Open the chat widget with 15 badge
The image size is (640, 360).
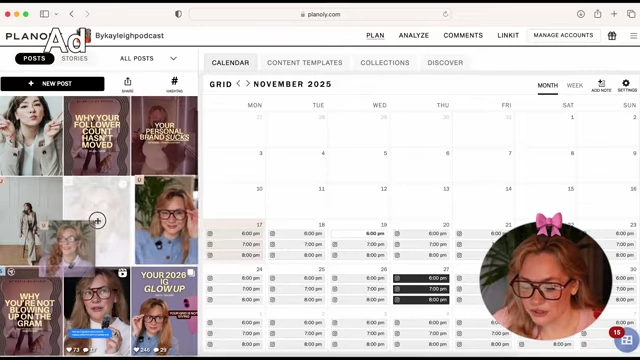627,340
